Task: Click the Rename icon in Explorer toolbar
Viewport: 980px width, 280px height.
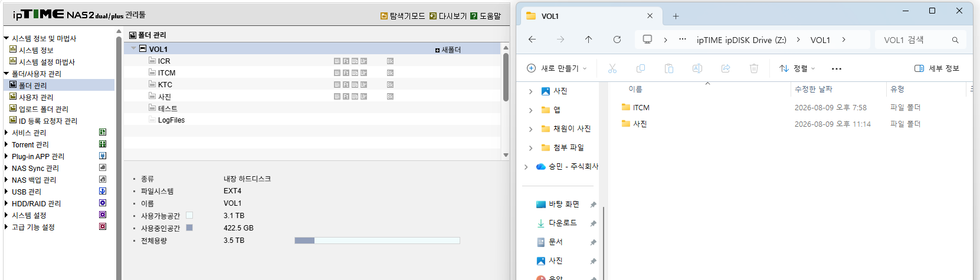Action: pos(697,68)
